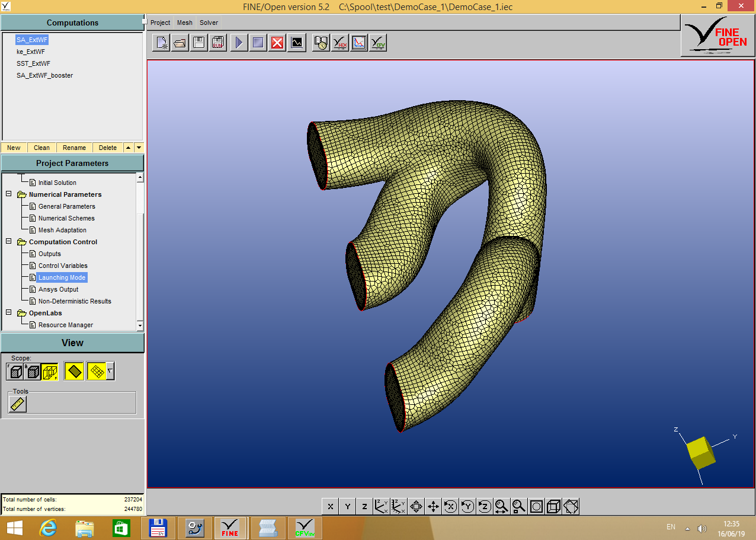Open Ansys Output page
This screenshot has width=756, height=540.
[x=59, y=289]
